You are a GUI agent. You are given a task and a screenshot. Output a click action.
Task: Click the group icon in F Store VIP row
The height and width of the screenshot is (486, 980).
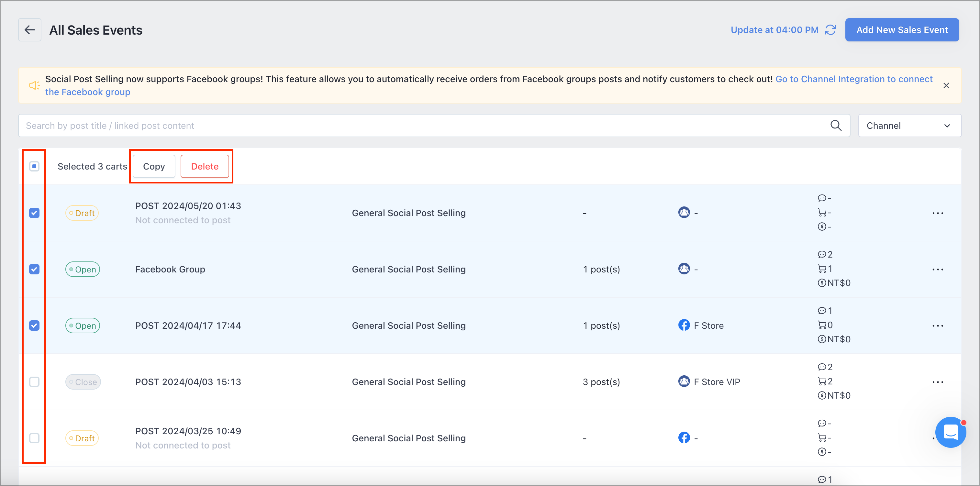click(684, 381)
